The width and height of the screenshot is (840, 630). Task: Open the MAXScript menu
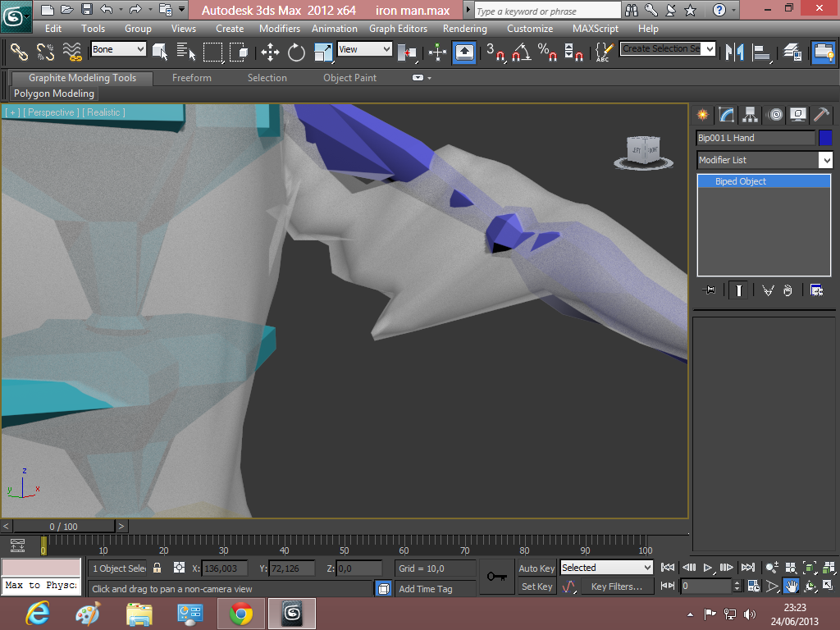[596, 29]
